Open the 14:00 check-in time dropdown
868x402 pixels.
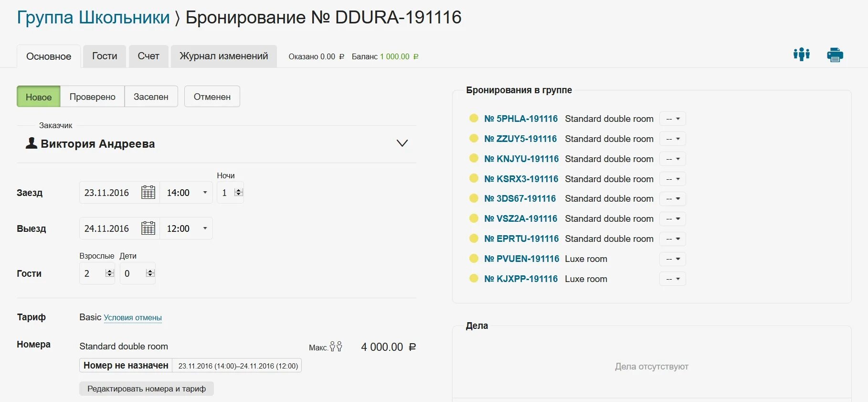[x=186, y=193]
